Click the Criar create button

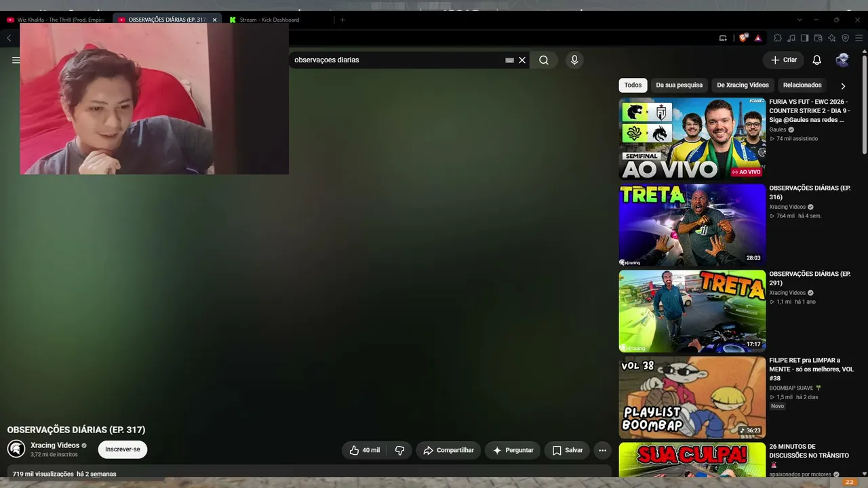pos(783,60)
